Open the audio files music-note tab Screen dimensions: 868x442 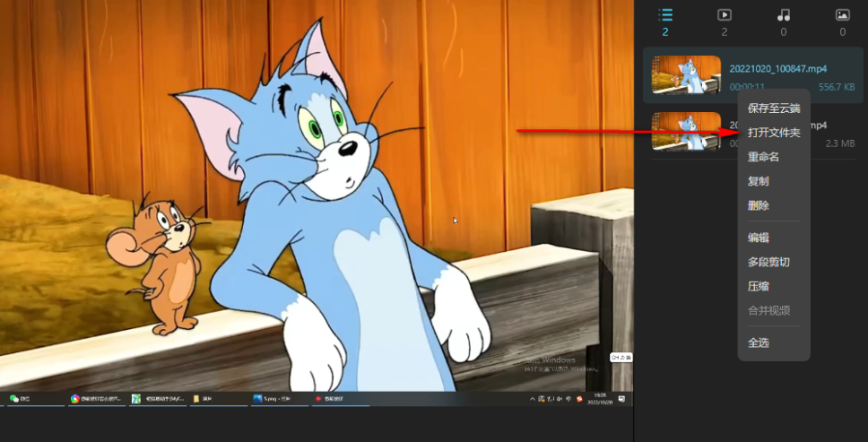click(x=784, y=15)
